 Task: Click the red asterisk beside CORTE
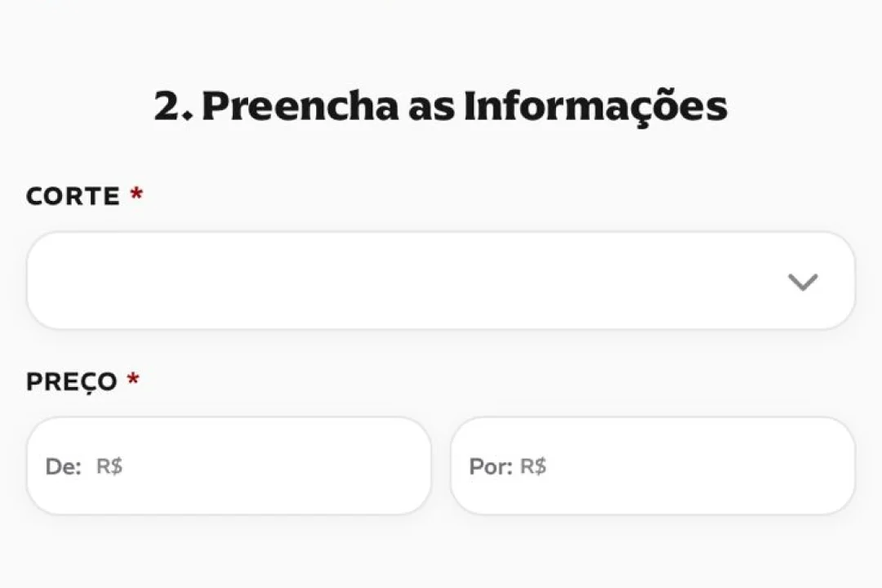[x=136, y=194]
